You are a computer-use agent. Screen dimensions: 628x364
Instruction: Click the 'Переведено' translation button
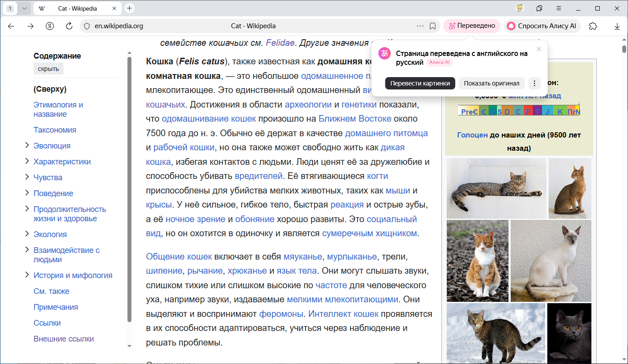click(x=471, y=26)
